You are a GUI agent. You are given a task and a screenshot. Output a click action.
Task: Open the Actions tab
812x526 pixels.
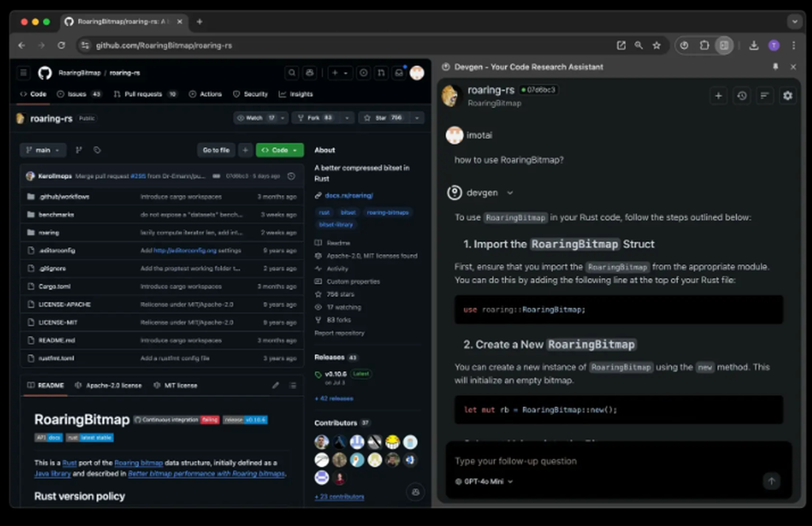(x=205, y=94)
